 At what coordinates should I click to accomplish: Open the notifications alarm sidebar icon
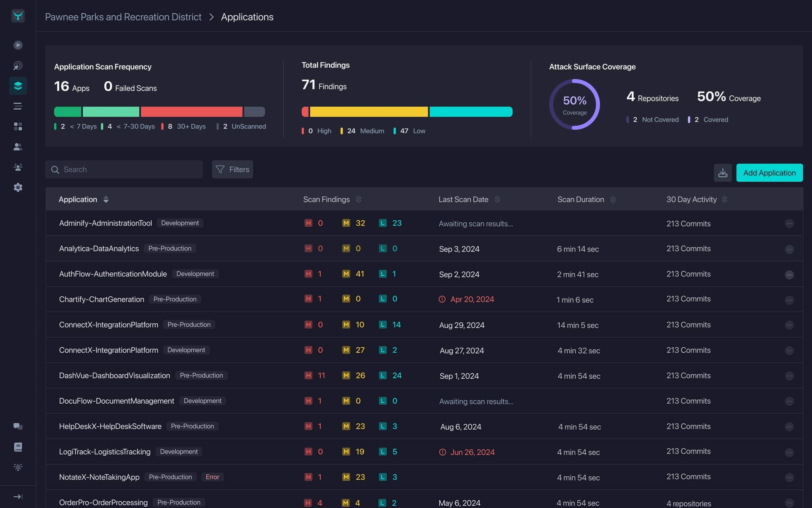(18, 467)
